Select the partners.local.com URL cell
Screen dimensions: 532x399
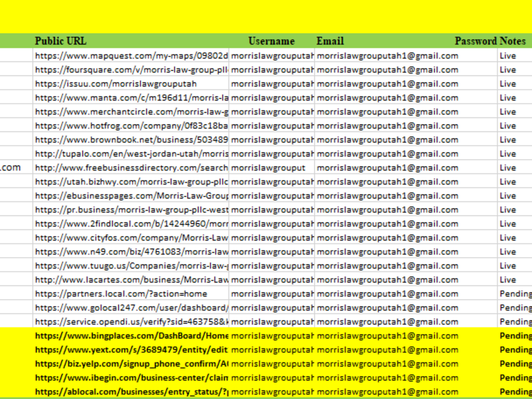(131, 294)
